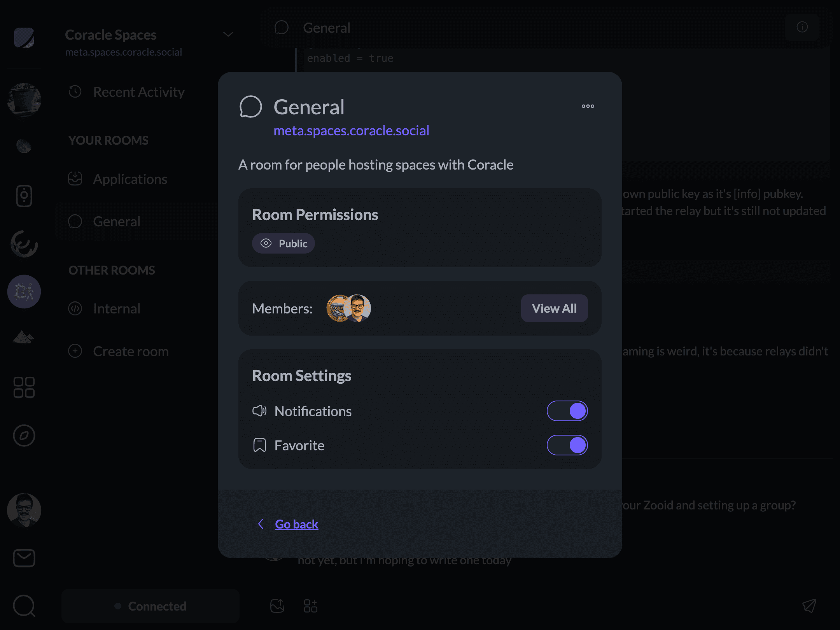Click the back chevron beside Go back
The image size is (840, 630).
(261, 524)
